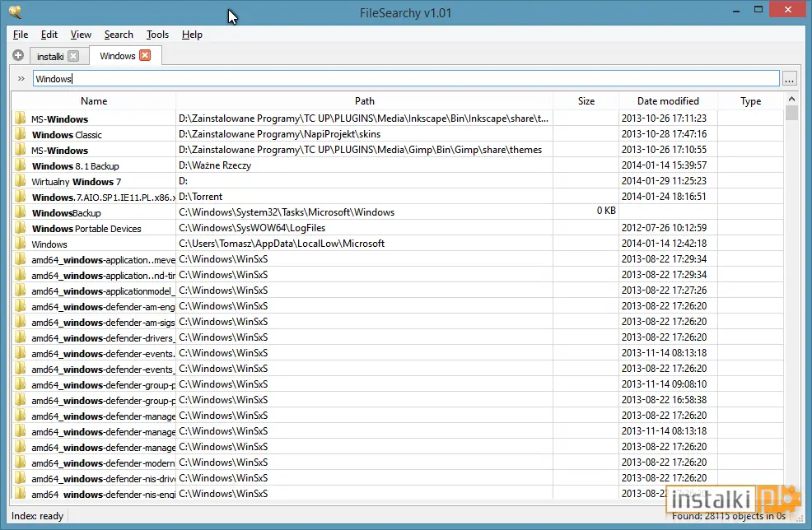812x530 pixels.
Task: Open the browse ellipsis button
Action: tap(789, 79)
